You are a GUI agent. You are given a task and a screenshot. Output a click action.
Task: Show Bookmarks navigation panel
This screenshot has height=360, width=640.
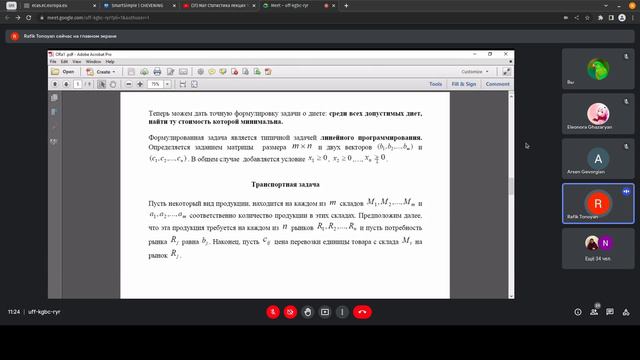54,112
